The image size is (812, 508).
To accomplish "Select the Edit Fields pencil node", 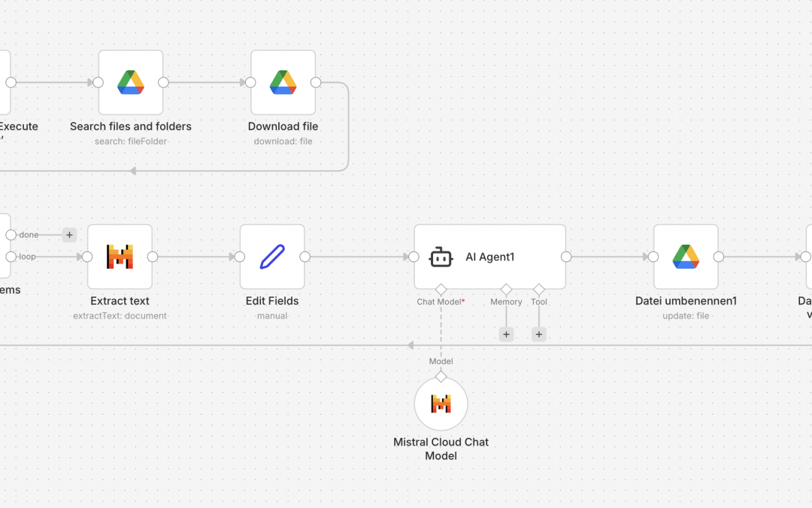I will tap(272, 257).
